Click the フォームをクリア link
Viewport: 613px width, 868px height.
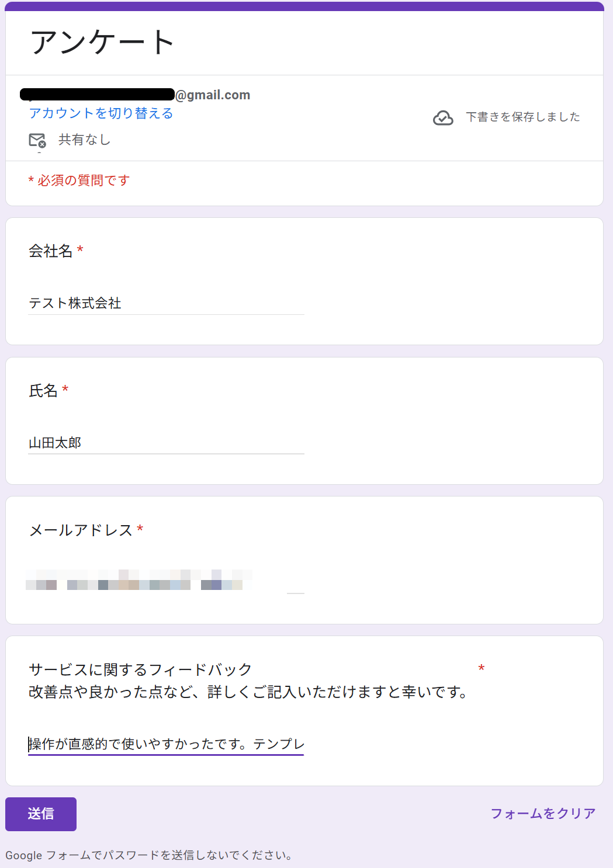point(542,813)
